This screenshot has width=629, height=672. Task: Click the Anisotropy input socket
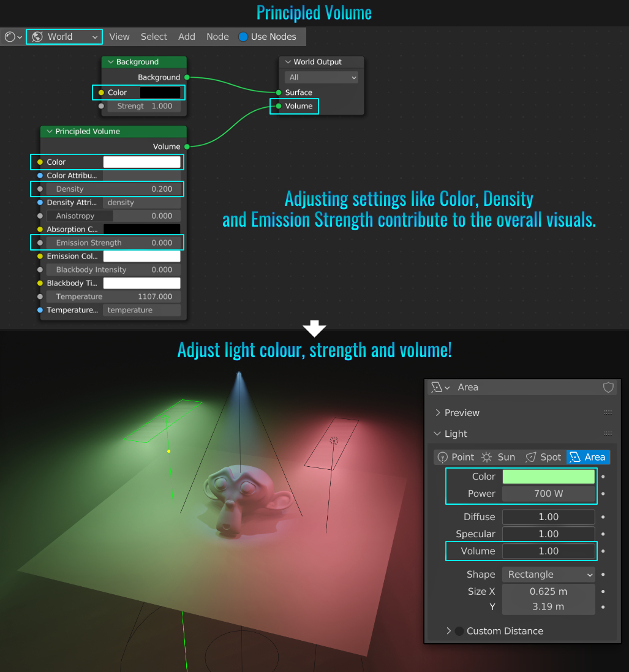(x=40, y=216)
